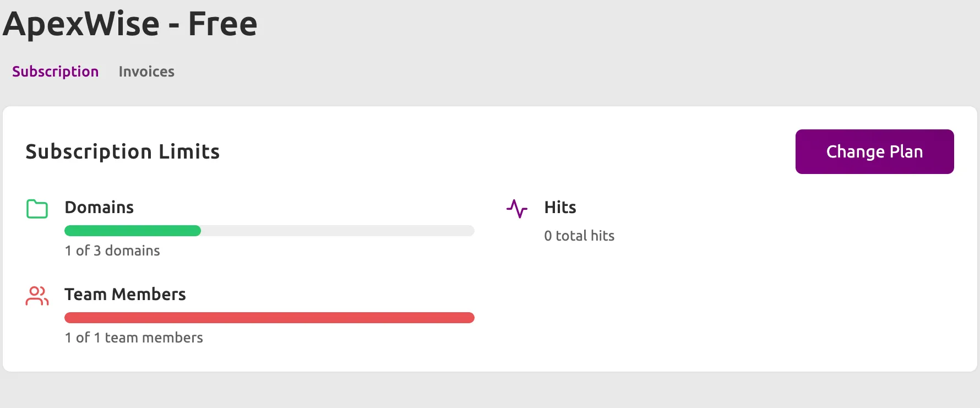
Task: Click the green Domains folder icon
Action: pyautogui.click(x=37, y=209)
